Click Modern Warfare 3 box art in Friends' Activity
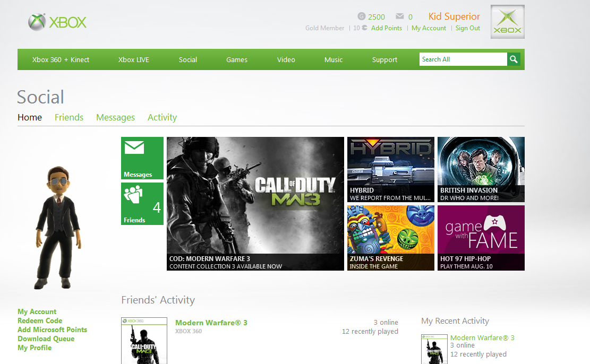Image resolution: width=590 pixels, height=364 pixels. (x=144, y=341)
